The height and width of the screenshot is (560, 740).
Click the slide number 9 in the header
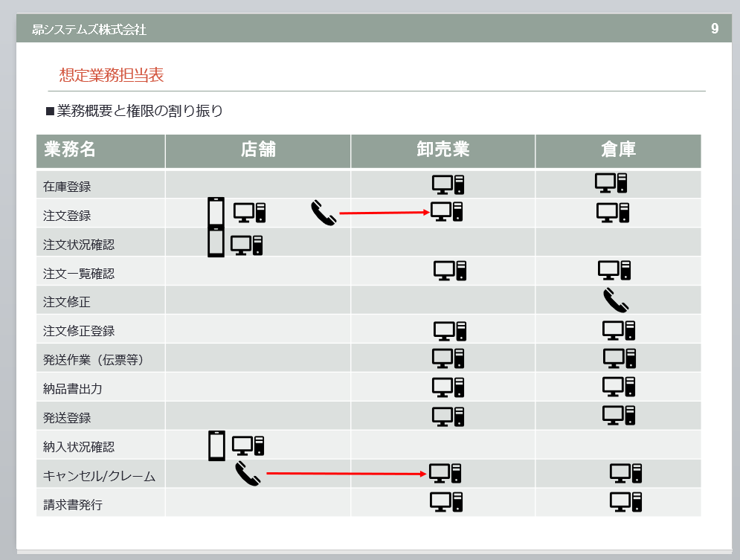[715, 29]
